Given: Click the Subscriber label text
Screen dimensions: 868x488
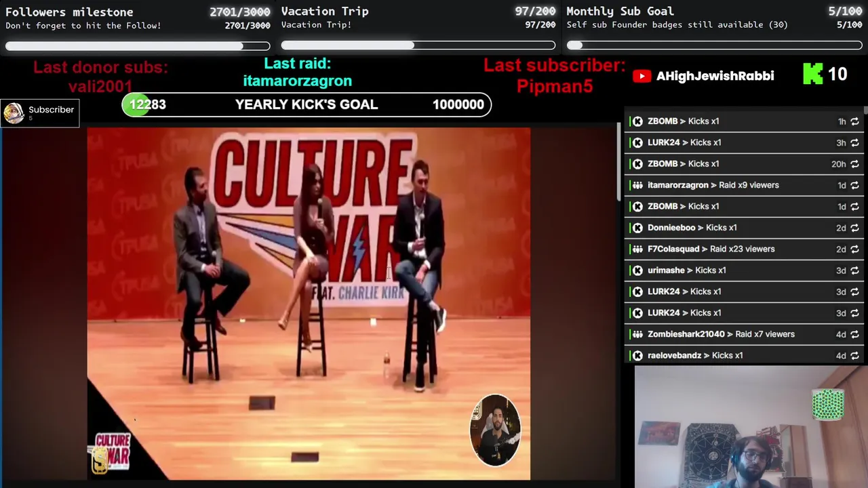Looking at the screenshot, I should pyautogui.click(x=51, y=109).
